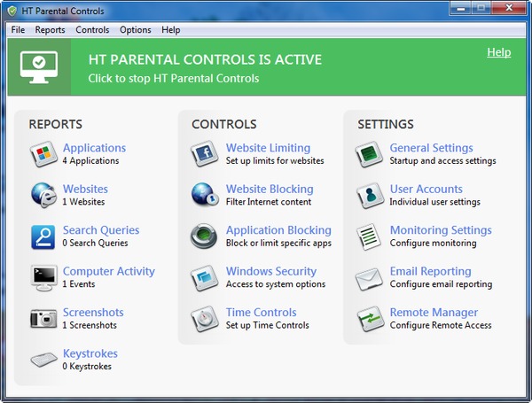
Task: Open the Remote Manager icon
Action: pyautogui.click(x=369, y=319)
